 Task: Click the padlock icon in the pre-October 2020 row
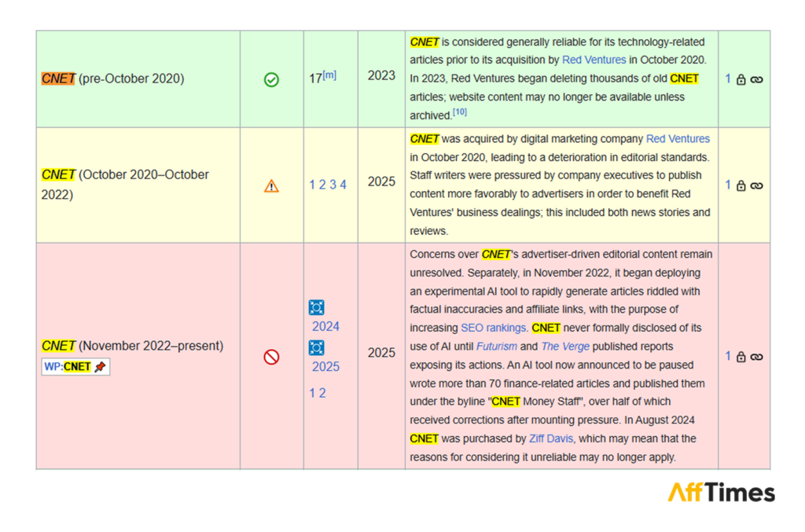(741, 79)
